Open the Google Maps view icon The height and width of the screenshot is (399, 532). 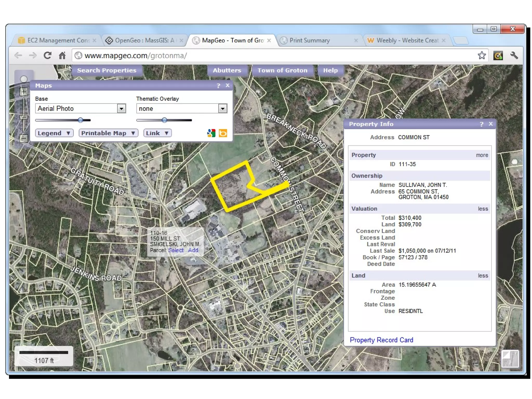pyautogui.click(x=211, y=133)
